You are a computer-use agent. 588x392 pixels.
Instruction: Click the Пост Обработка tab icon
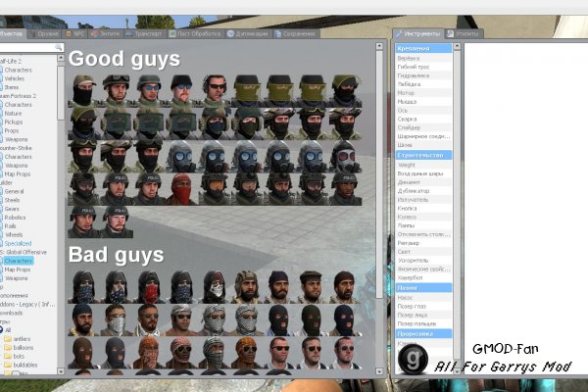tap(172, 33)
